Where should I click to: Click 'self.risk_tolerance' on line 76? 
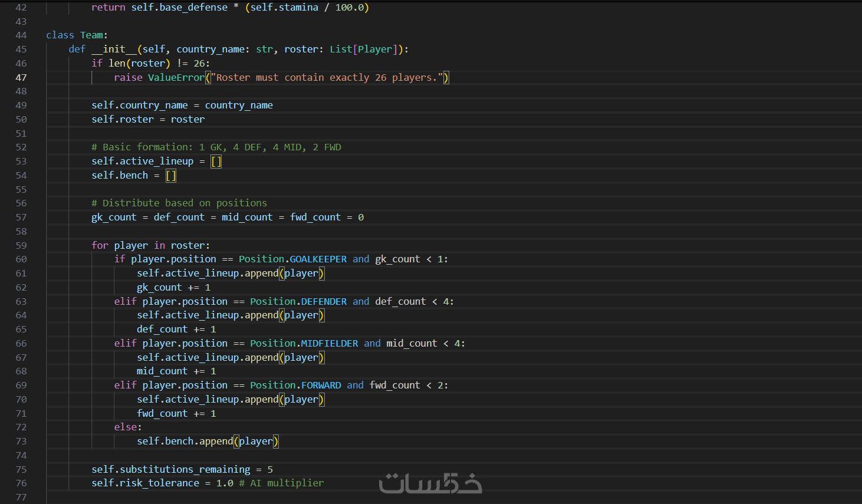[146, 483]
